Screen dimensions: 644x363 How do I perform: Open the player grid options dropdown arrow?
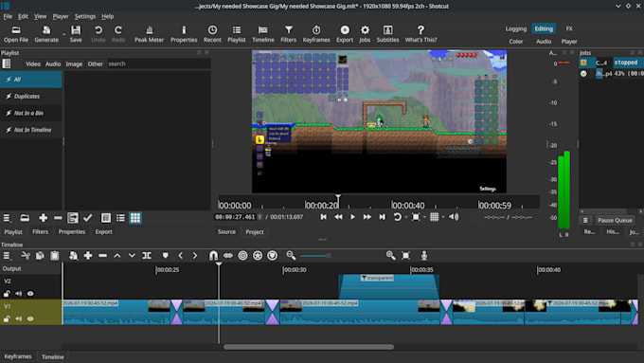pyautogui.click(x=443, y=217)
